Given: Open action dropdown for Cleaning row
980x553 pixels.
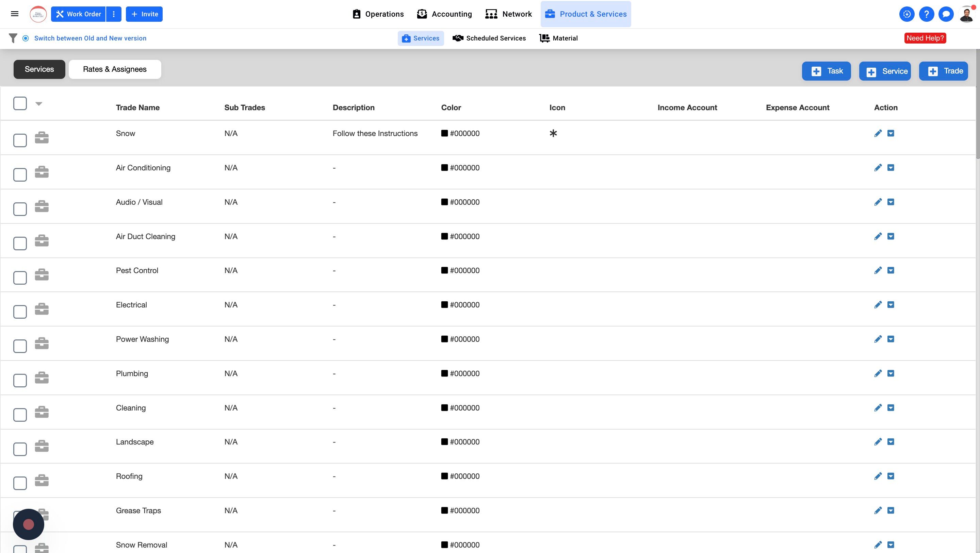Looking at the screenshot, I should click(891, 408).
